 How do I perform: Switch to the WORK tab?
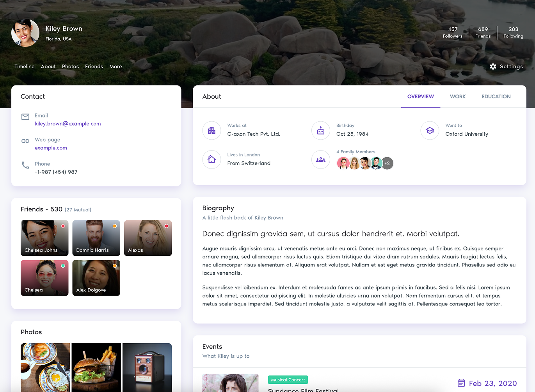click(457, 96)
